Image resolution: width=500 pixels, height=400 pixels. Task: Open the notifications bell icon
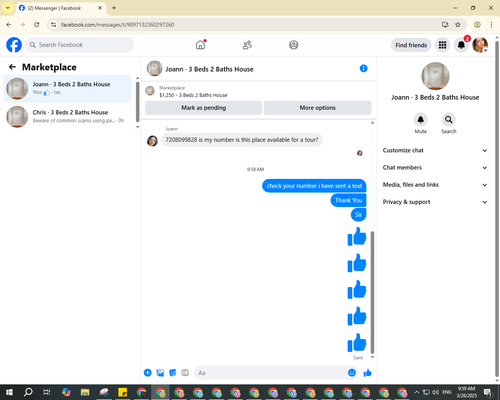(x=461, y=45)
